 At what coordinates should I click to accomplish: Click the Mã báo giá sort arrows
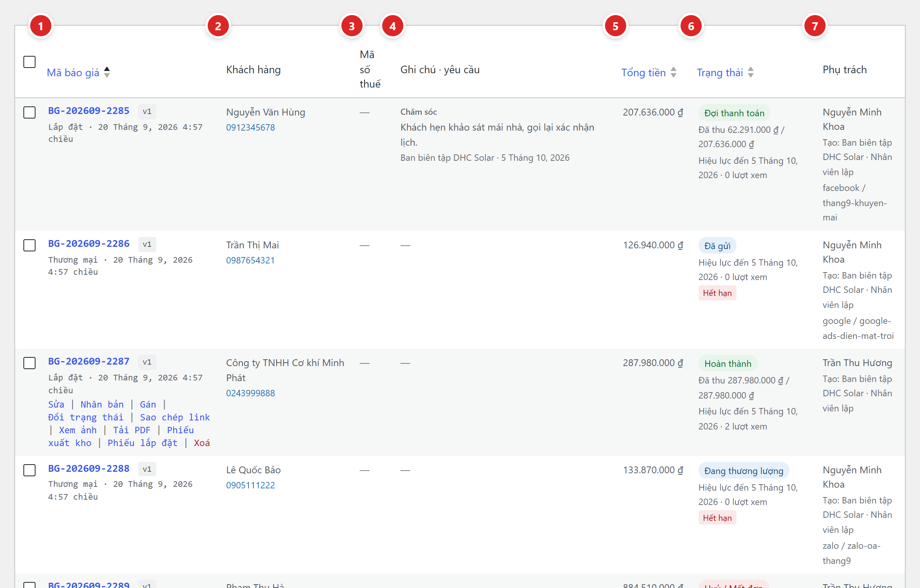click(107, 72)
